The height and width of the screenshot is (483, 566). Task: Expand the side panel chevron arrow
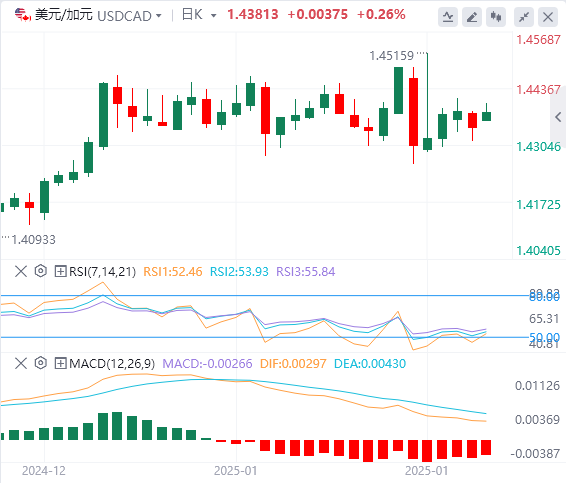tap(558, 117)
